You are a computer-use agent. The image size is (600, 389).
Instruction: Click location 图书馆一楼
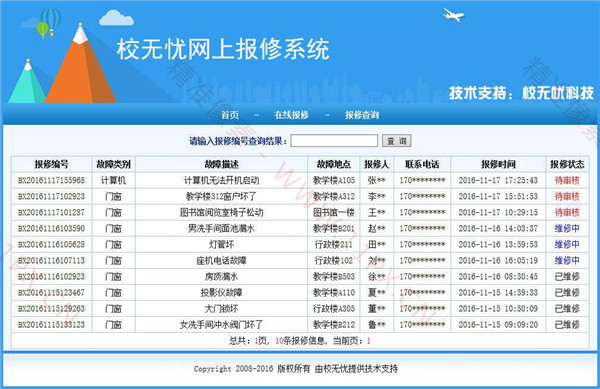pos(334,212)
